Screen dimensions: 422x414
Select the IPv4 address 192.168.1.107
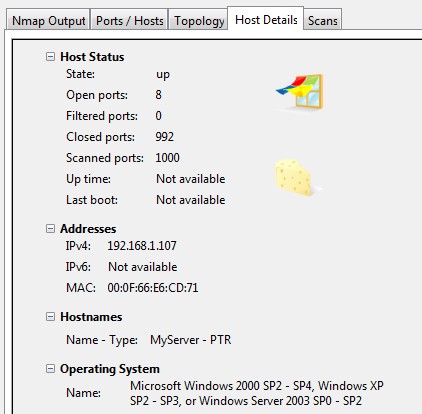142,246
